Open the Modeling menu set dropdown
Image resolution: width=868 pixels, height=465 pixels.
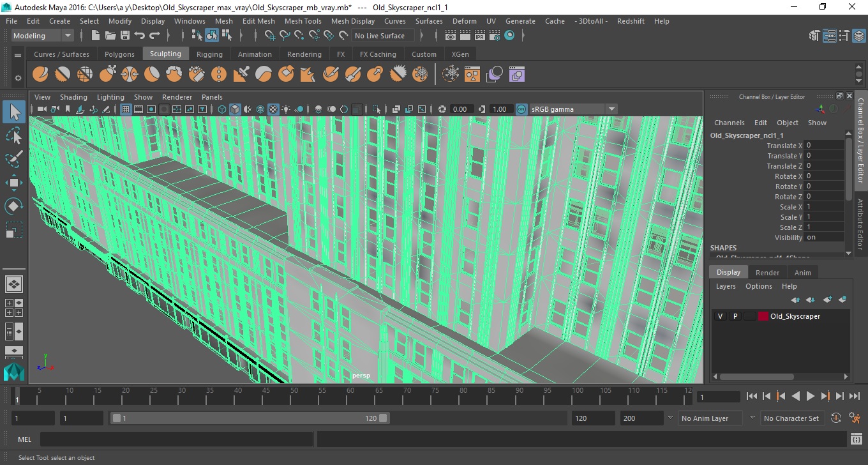tap(42, 36)
